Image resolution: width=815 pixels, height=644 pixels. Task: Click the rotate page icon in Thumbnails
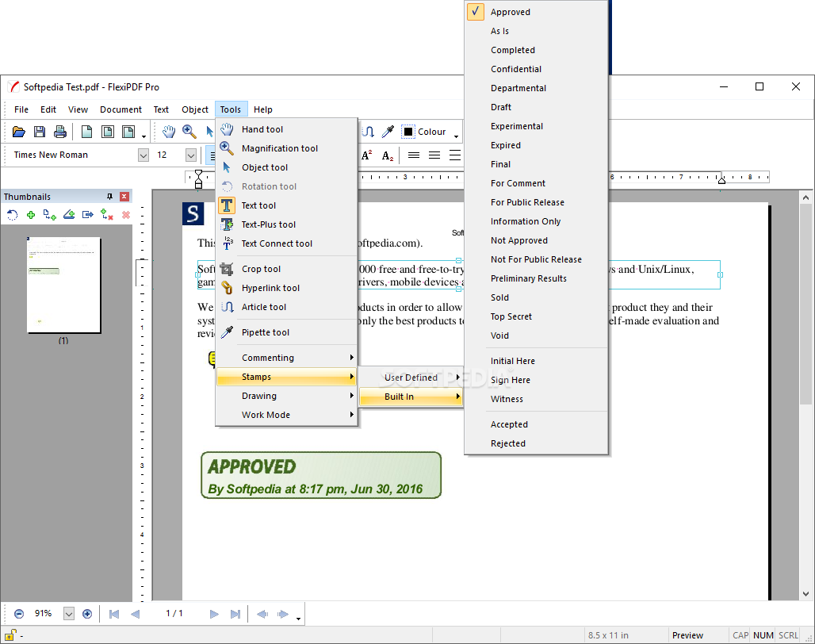coord(12,215)
